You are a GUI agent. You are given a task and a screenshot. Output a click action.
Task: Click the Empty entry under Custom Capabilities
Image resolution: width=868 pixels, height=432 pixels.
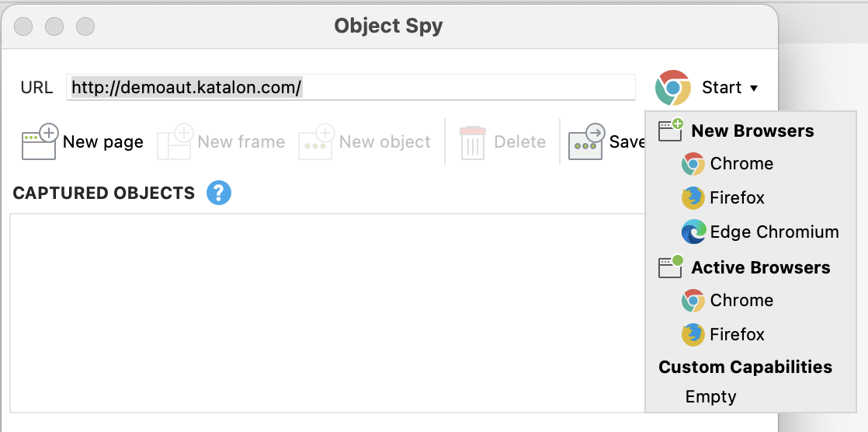click(x=710, y=396)
